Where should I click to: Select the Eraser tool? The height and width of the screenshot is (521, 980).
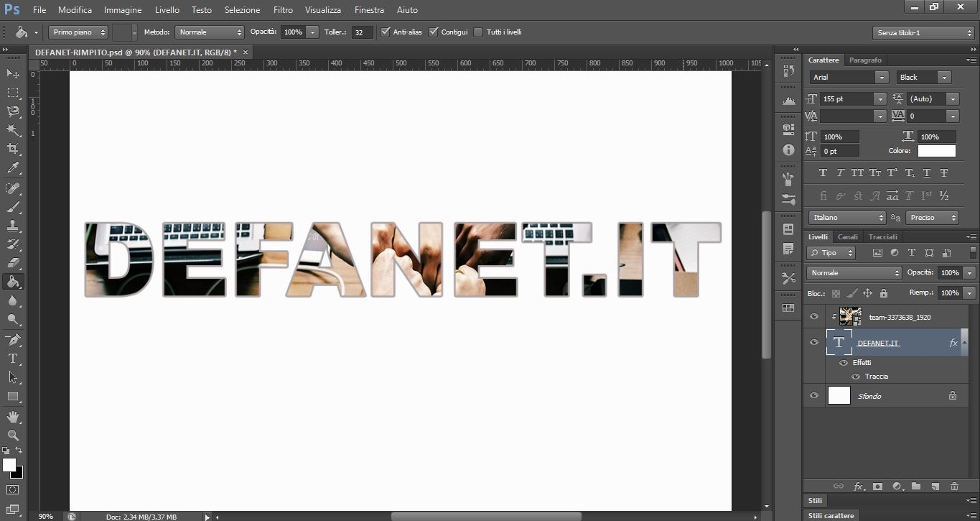click(13, 263)
